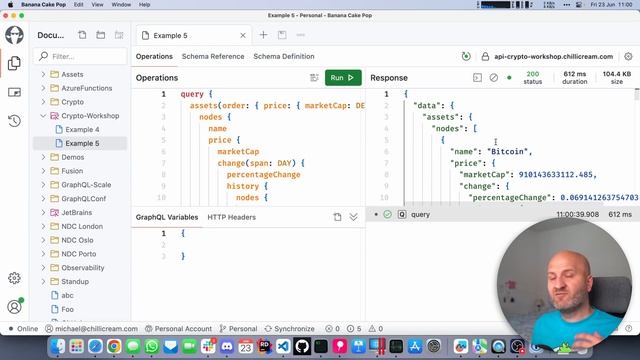Expand the AzureFunctions folder
This screenshot has height=360, width=640.
point(43,88)
